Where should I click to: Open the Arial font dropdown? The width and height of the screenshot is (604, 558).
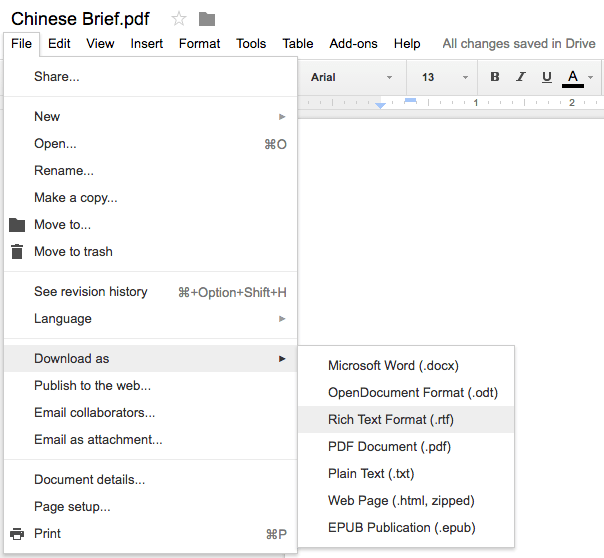[x=352, y=77]
